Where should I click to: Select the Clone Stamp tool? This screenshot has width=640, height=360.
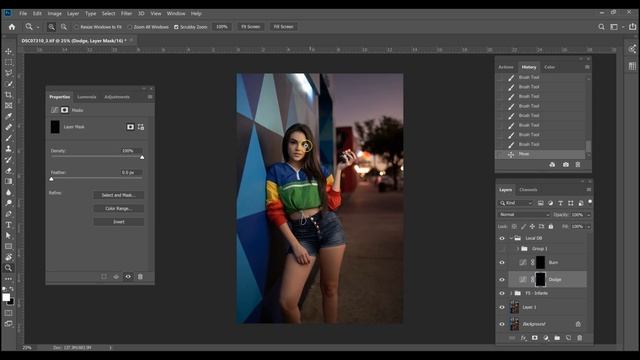coord(9,149)
